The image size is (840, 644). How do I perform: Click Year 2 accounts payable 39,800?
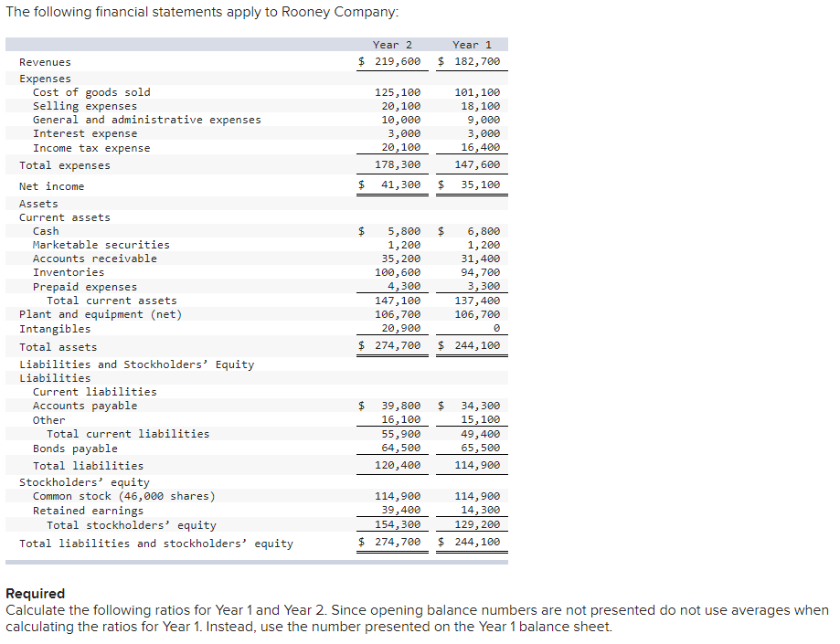pos(400,406)
